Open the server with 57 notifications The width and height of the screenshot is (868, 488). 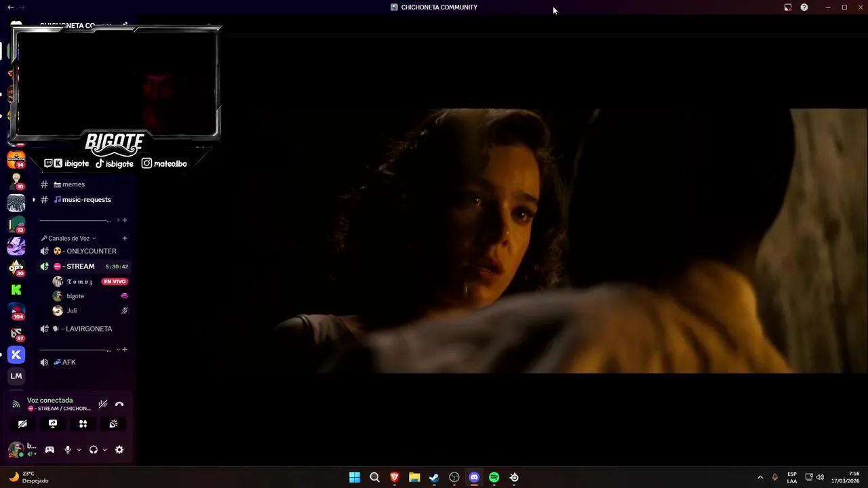[x=16, y=333]
